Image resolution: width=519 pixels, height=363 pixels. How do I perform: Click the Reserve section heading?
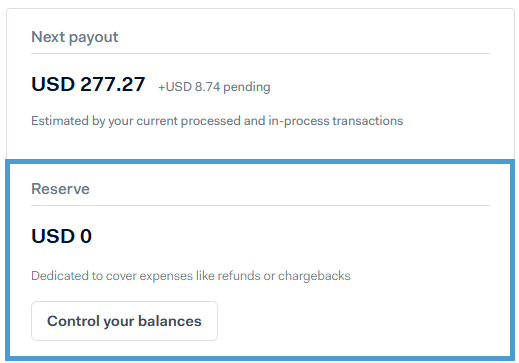(x=60, y=189)
